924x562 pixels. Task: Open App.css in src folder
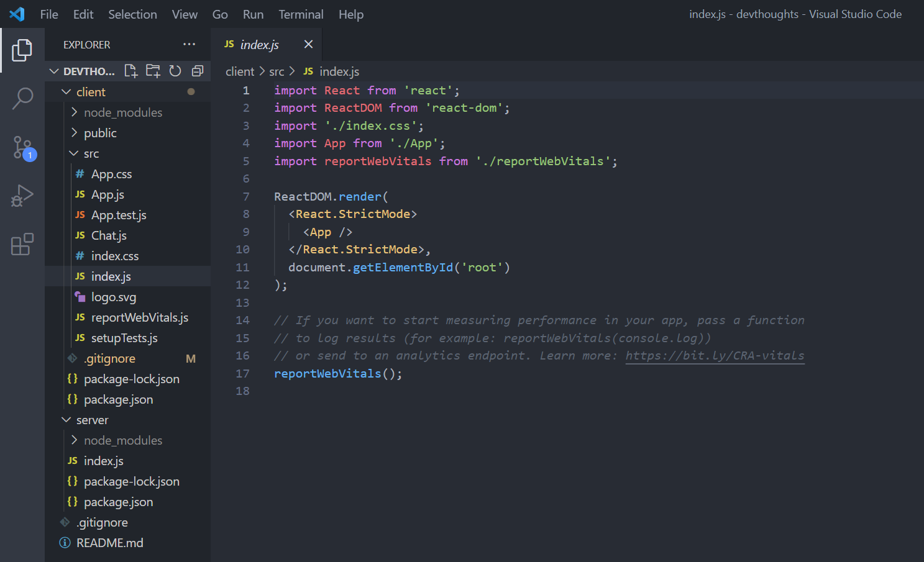[128, 174]
